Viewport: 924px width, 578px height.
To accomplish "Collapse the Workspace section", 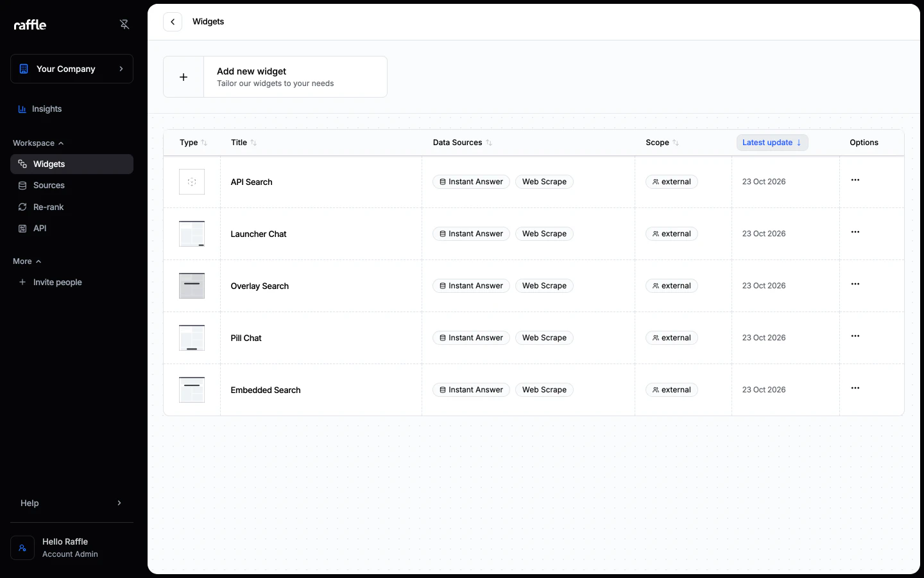I will tap(38, 143).
